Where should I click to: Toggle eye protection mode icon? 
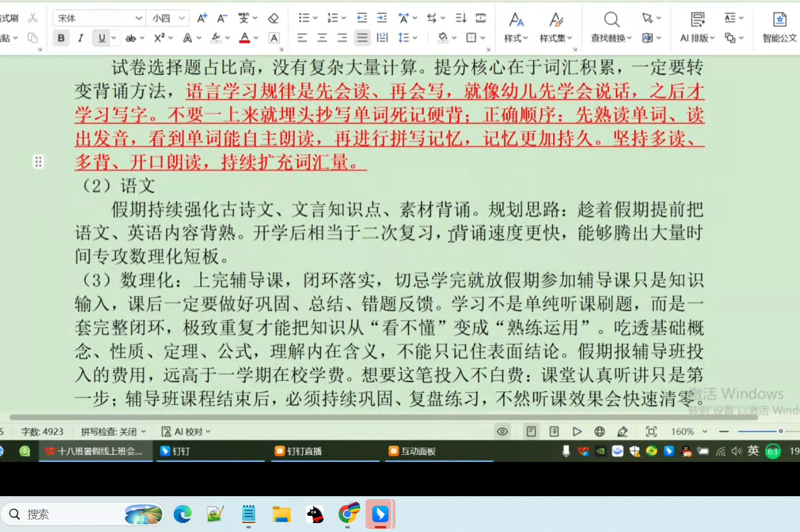(x=503, y=431)
